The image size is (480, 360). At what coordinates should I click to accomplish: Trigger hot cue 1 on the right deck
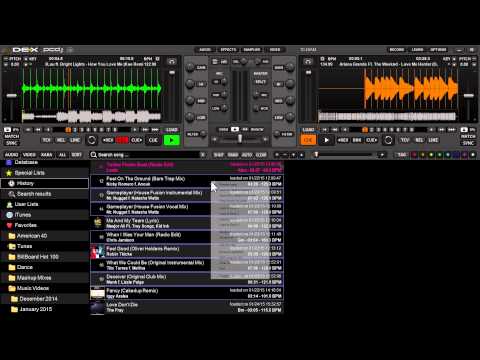pos(365,130)
